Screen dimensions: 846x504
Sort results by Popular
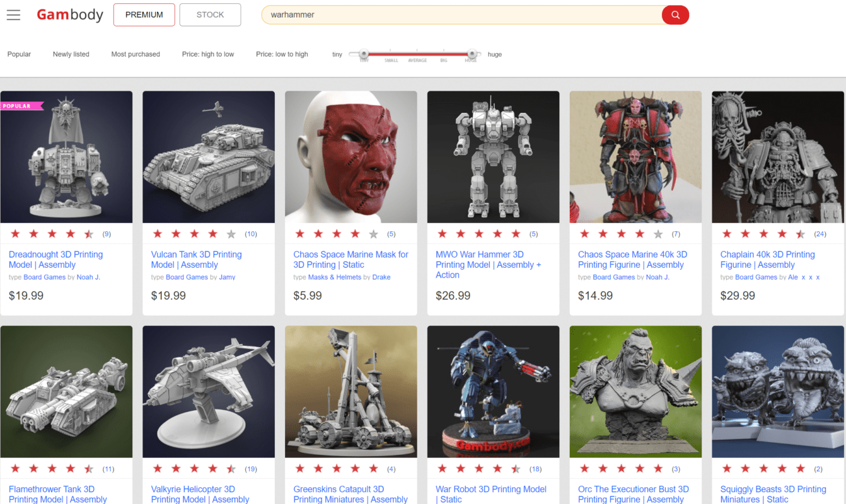[x=19, y=54]
